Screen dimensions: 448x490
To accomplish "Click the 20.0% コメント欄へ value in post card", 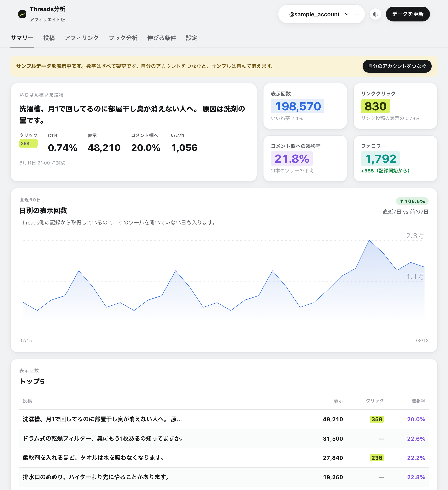I will pos(146,148).
